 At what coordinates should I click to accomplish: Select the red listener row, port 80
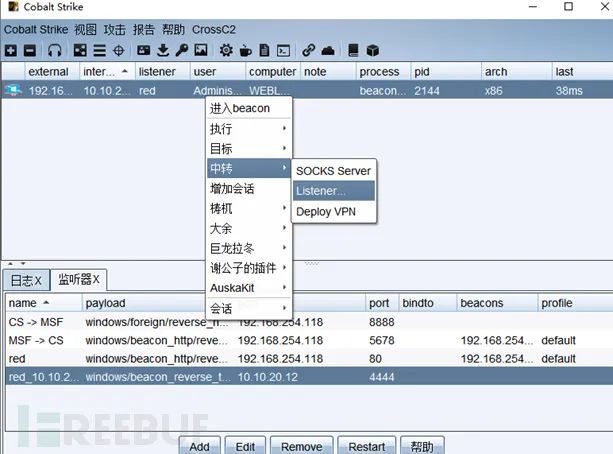pos(309,359)
